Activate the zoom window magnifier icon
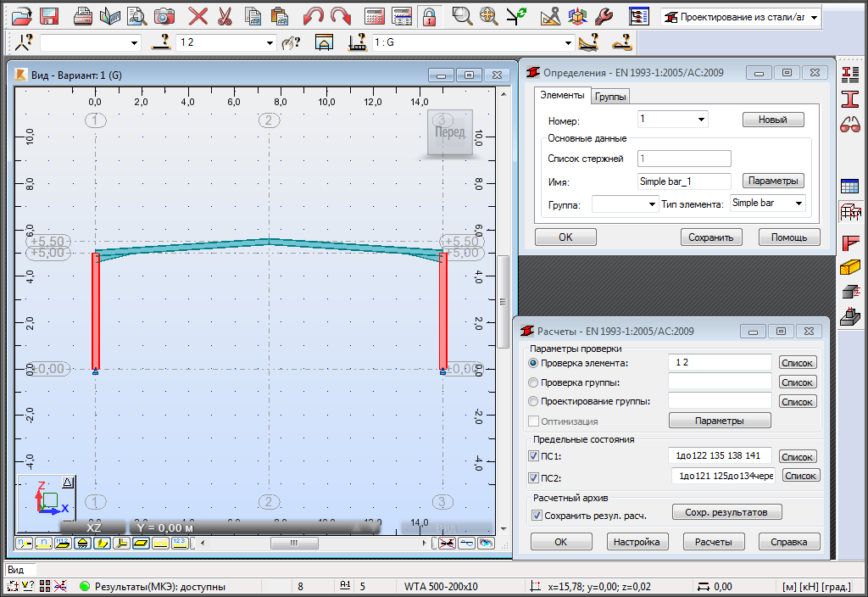This screenshot has width=868, height=597. [x=462, y=16]
